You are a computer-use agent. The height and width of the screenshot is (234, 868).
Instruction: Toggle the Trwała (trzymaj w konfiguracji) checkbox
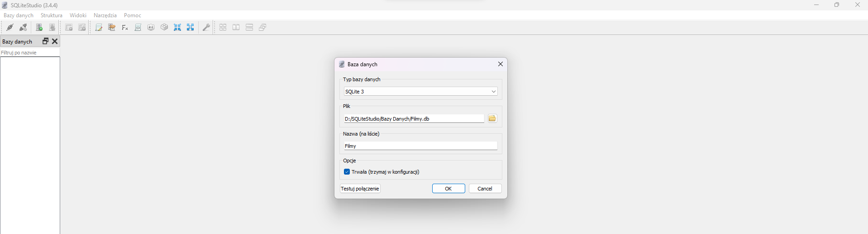347,172
